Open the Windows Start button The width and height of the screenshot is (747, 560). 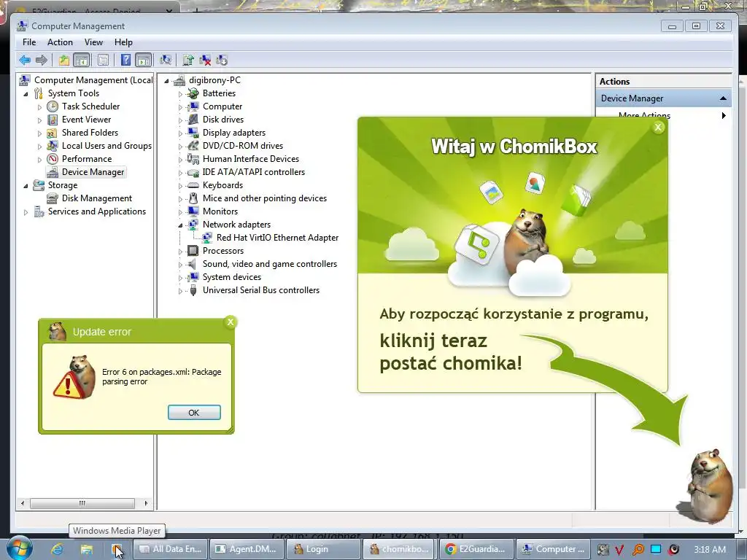19,548
